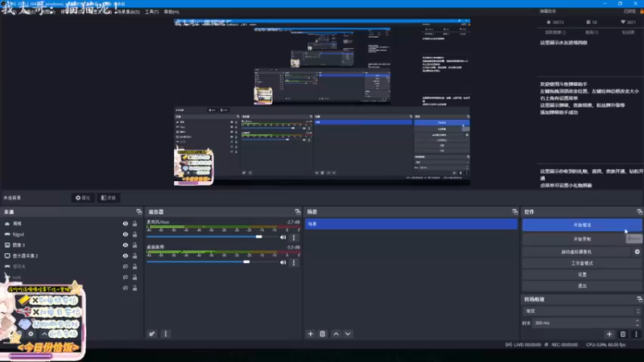The image size is (644, 362).
Task: Open 麦克风/Aux three-dot audio menu
Action: pyautogui.click(x=294, y=237)
